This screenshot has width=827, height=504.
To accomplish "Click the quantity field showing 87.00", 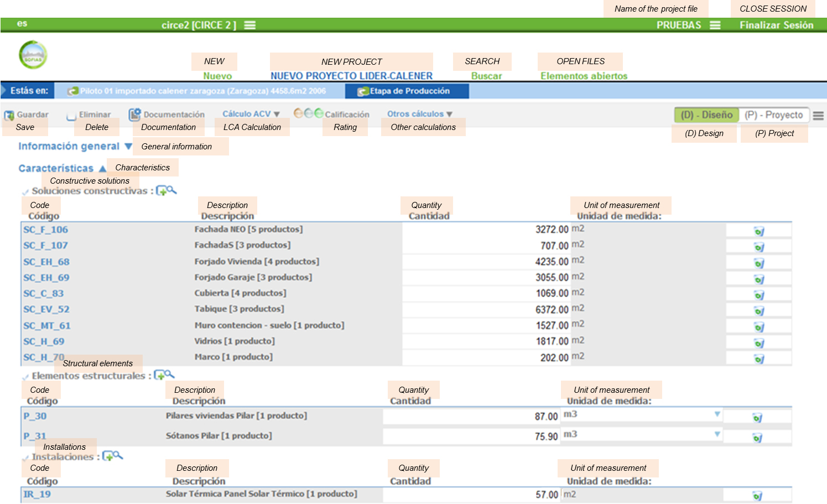I will (471, 417).
